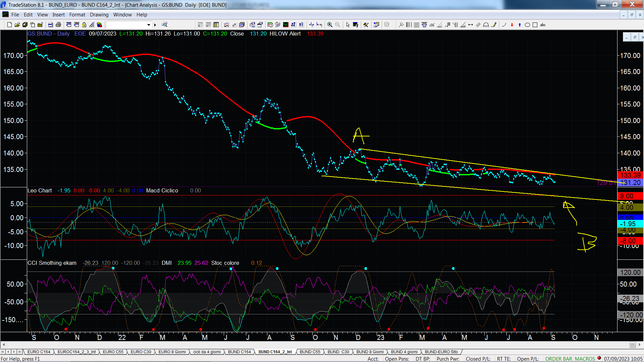Open the symbol combo box dropdown arrow
Image resolution: width=644 pixels, height=362 pixels.
point(149,25)
